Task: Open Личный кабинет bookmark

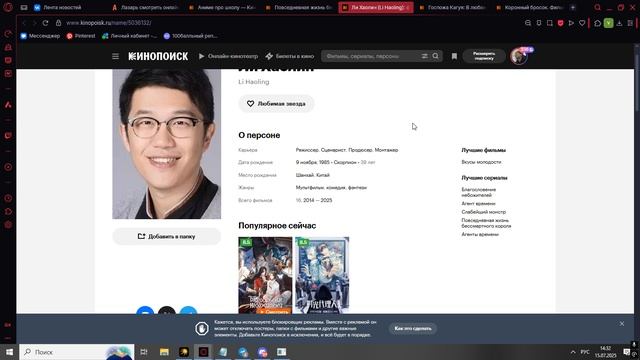Action: [x=129, y=36]
